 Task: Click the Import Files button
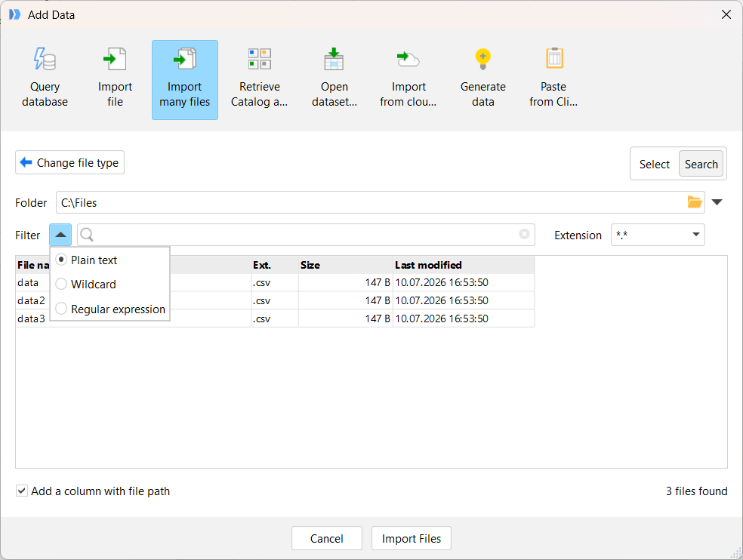(412, 538)
